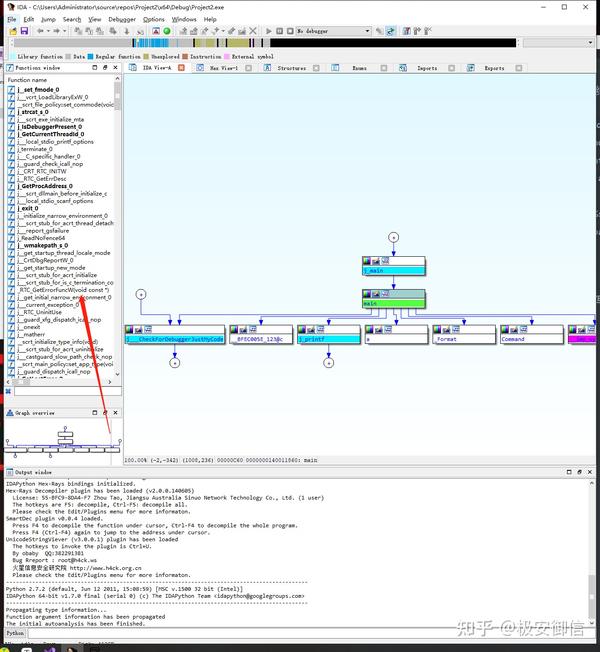Click the X delete icon in toolbar
This screenshot has height=652, width=600.
pyautogui.click(x=253, y=31)
